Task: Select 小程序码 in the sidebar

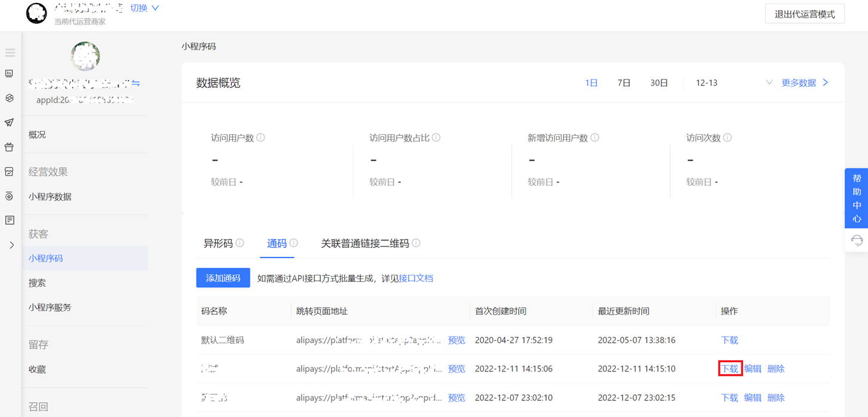Action: [85, 258]
